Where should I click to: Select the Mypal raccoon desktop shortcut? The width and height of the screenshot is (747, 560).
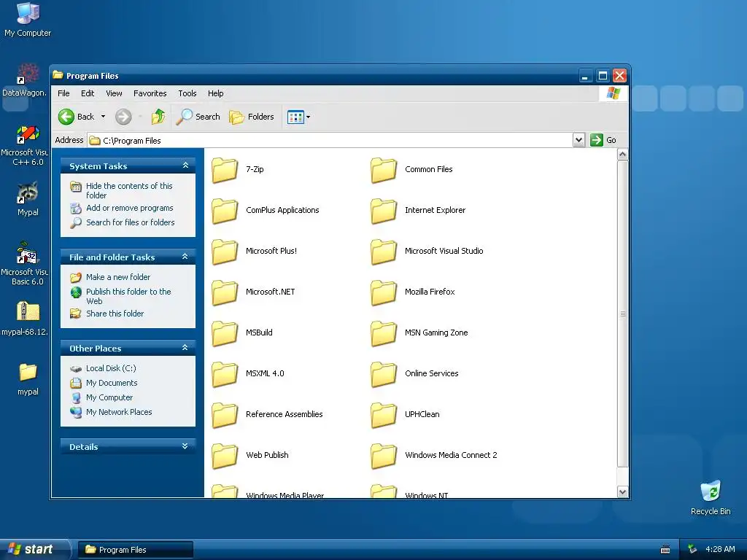point(28,193)
